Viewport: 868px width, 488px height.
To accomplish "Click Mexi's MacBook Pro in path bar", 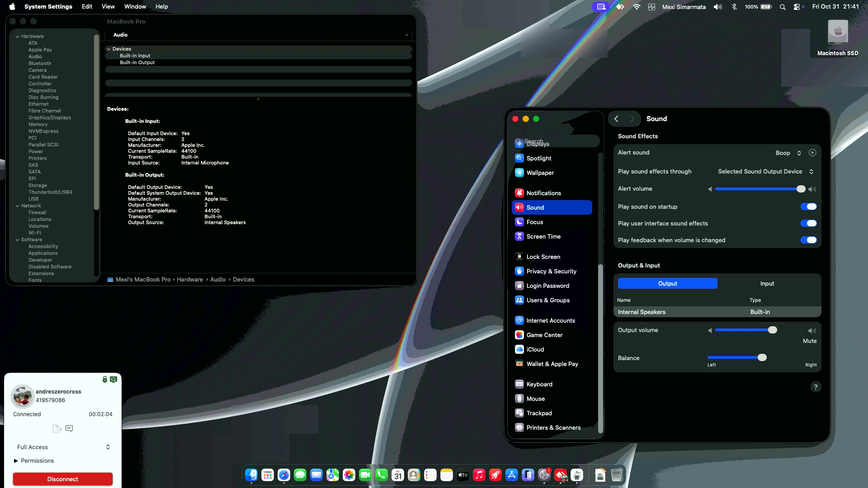I will click(x=143, y=279).
